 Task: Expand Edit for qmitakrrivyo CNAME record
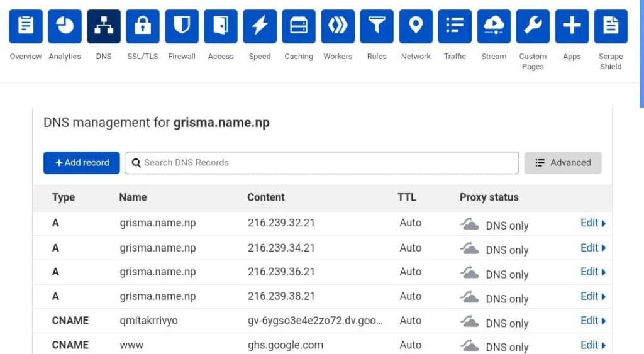593,320
